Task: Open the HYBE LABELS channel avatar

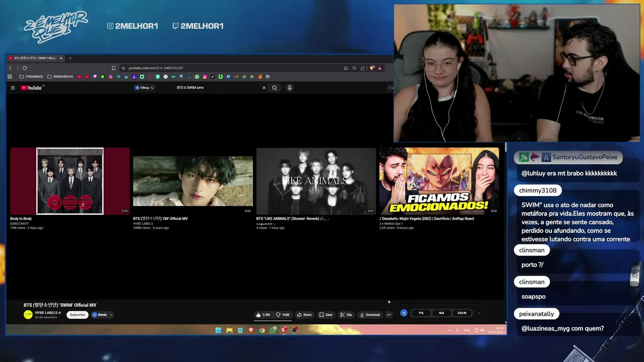Action: [x=28, y=315]
